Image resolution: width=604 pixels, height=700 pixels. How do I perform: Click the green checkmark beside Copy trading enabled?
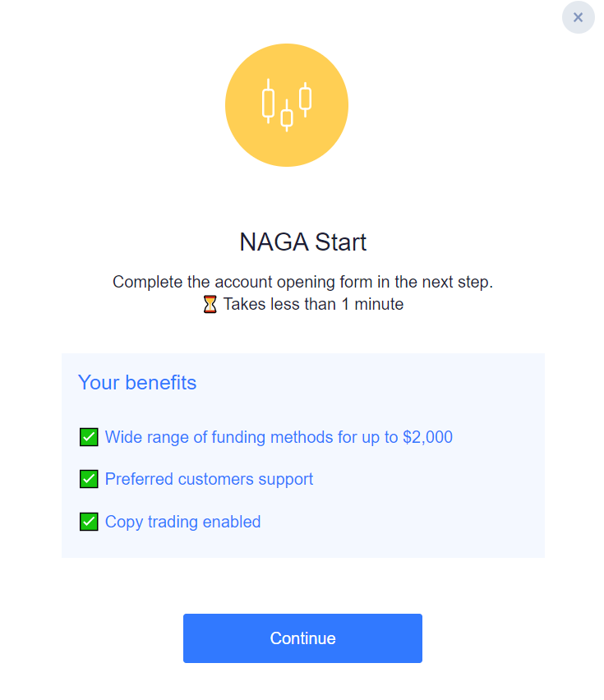point(89,522)
